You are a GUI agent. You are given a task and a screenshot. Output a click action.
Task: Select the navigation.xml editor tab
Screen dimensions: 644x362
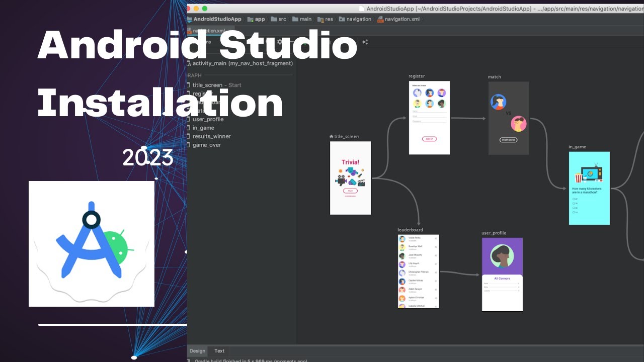point(211,31)
